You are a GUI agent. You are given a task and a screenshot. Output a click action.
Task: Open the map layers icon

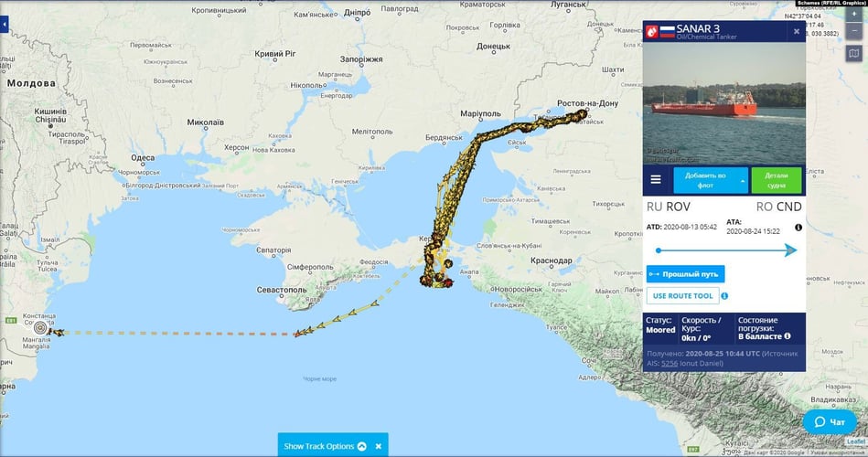pyautogui.click(x=854, y=53)
